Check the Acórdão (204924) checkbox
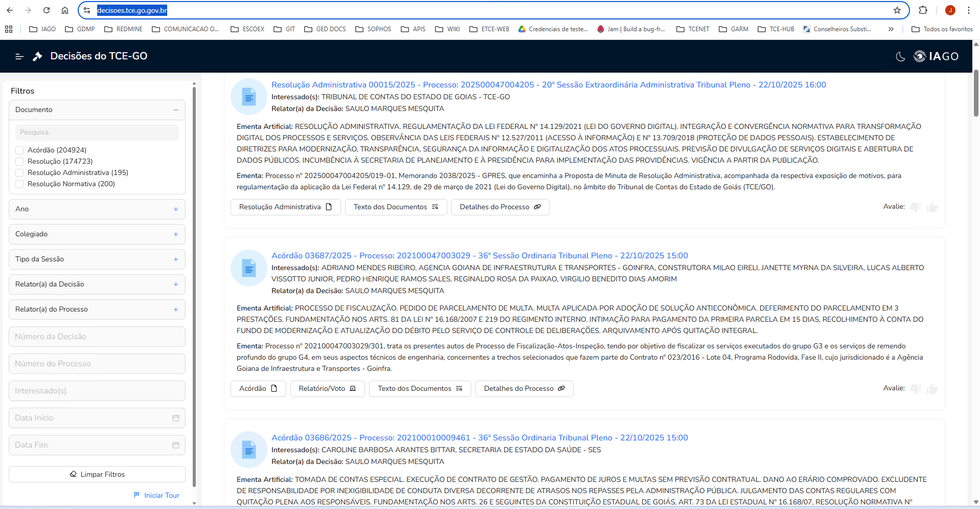 click(19, 150)
